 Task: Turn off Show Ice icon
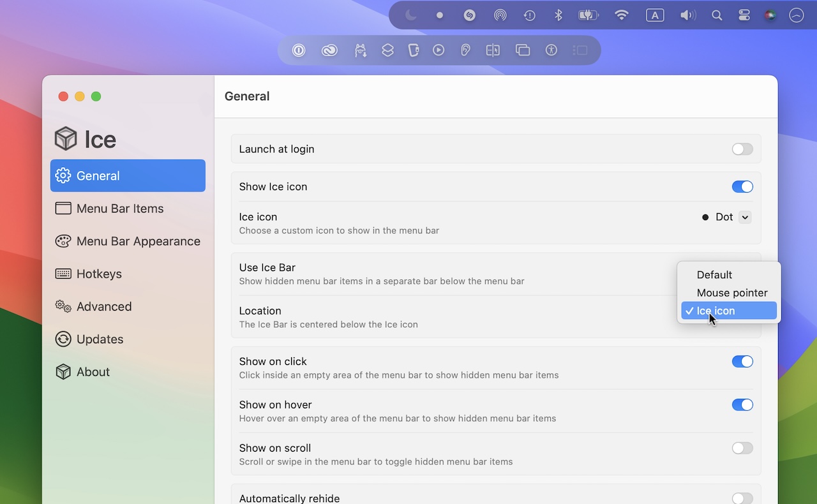coord(742,187)
